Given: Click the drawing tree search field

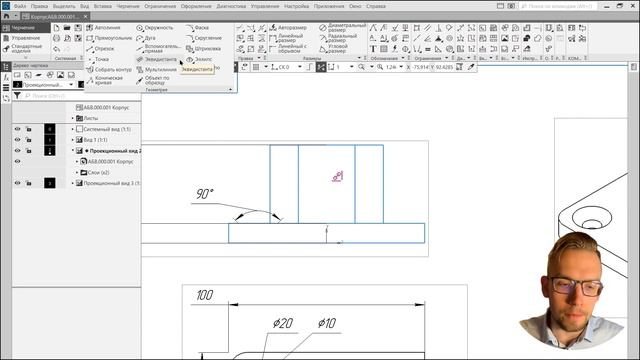Looking at the screenshot, I should click(81, 96).
